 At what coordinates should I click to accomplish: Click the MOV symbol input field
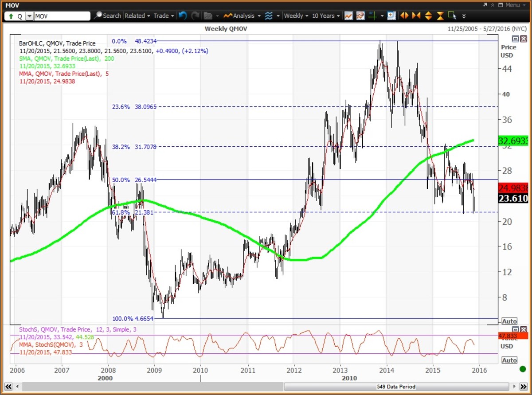(x=62, y=16)
